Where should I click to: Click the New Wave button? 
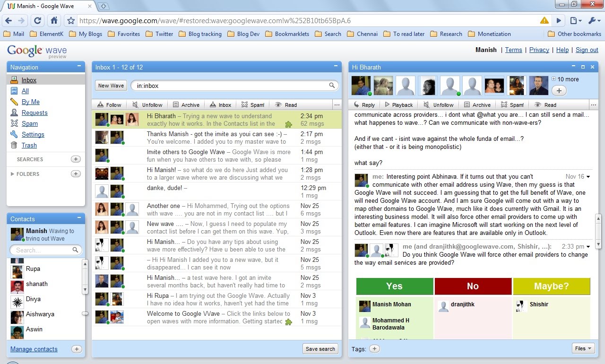click(111, 86)
